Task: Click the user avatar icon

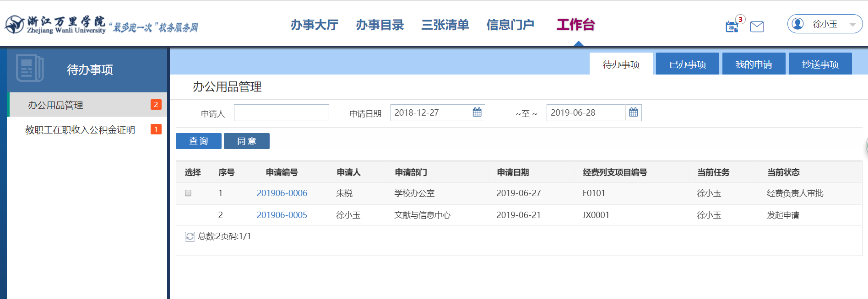Action: pyautogui.click(x=797, y=24)
